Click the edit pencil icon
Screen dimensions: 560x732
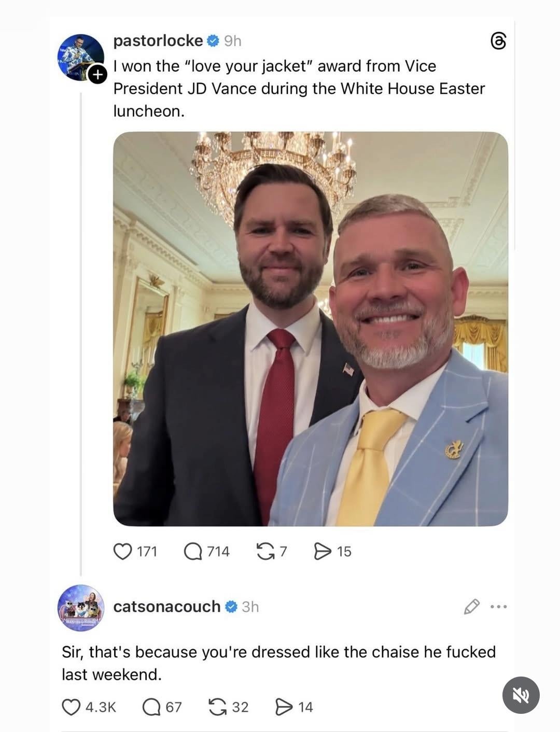tap(471, 607)
